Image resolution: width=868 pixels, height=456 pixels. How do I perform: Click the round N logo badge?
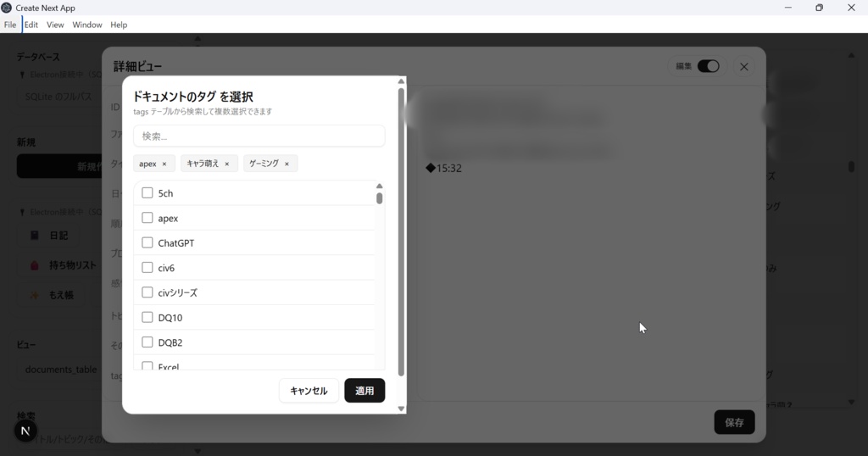coord(25,431)
